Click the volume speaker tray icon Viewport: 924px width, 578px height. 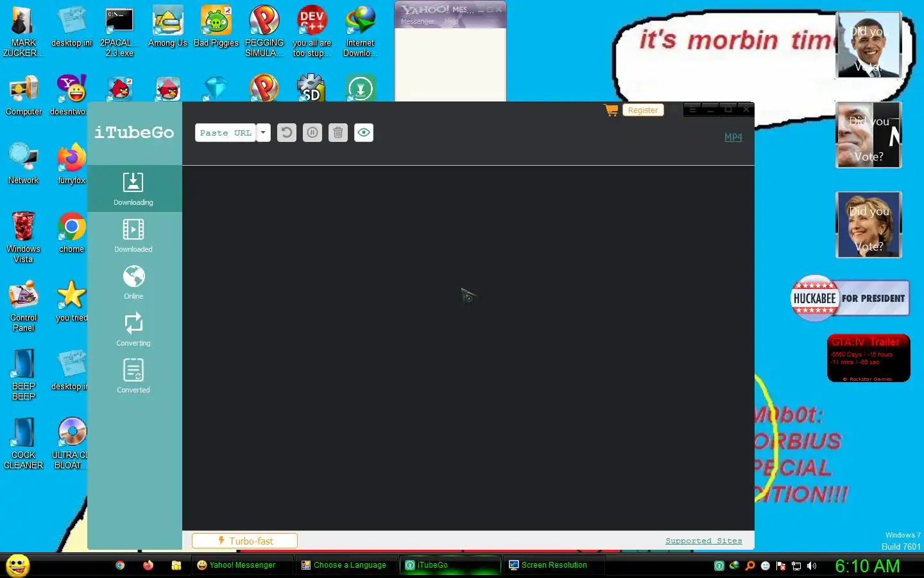click(812, 566)
